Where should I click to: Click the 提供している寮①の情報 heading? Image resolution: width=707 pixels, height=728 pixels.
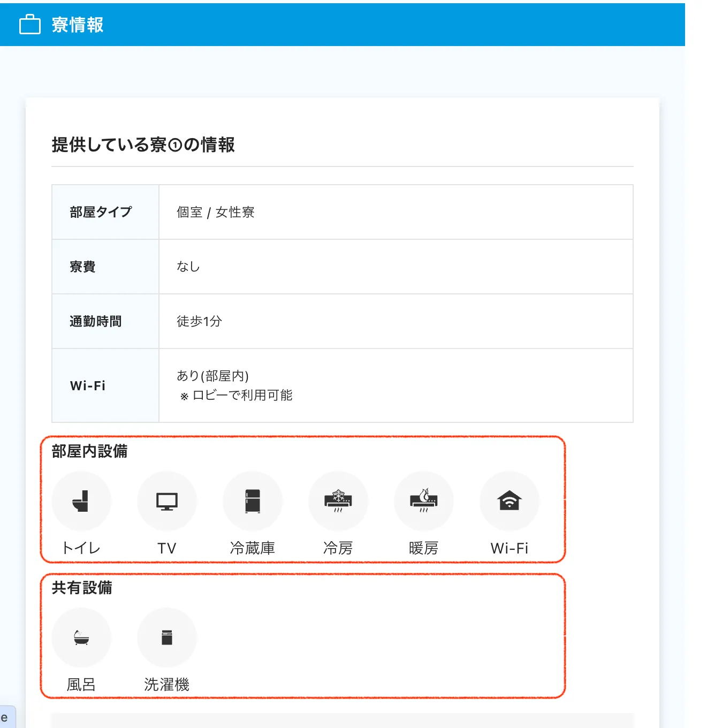point(145,144)
